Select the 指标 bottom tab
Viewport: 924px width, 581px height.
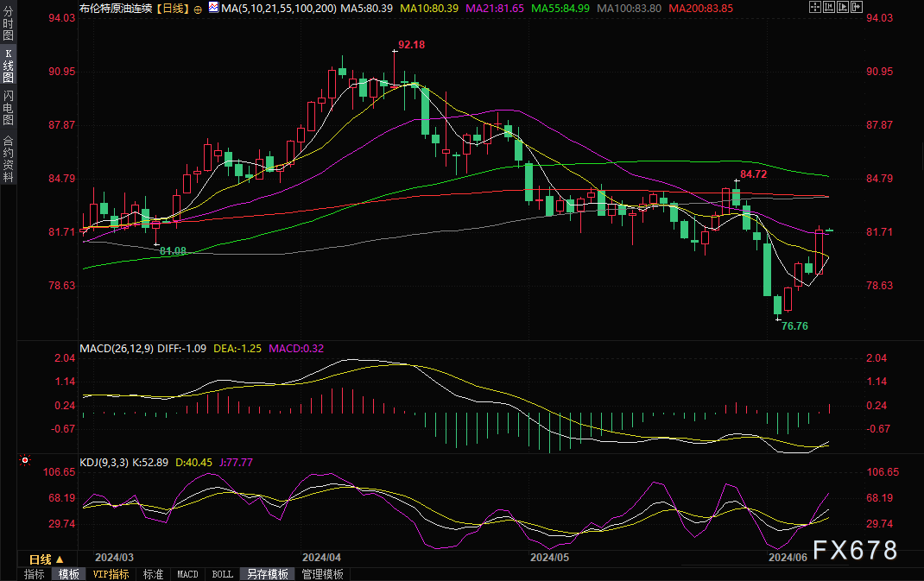point(35,574)
